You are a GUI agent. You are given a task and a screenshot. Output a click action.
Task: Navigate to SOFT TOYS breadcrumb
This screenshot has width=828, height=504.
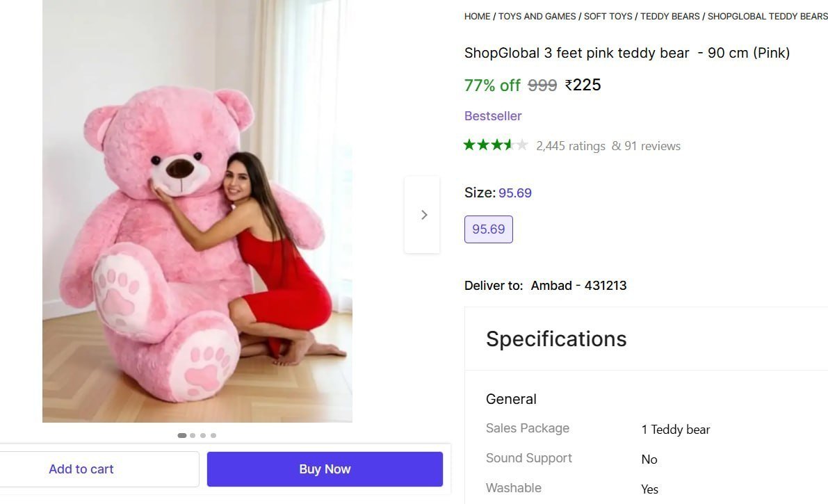pos(608,16)
